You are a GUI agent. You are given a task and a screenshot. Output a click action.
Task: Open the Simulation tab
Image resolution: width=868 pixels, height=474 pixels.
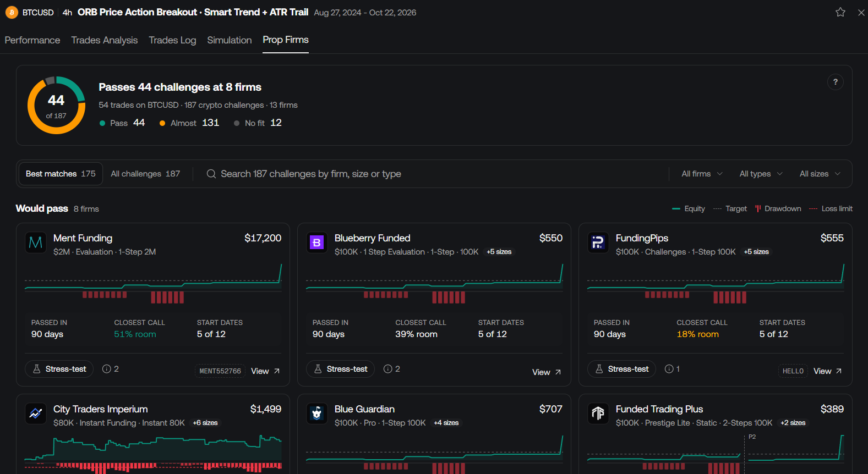click(230, 40)
